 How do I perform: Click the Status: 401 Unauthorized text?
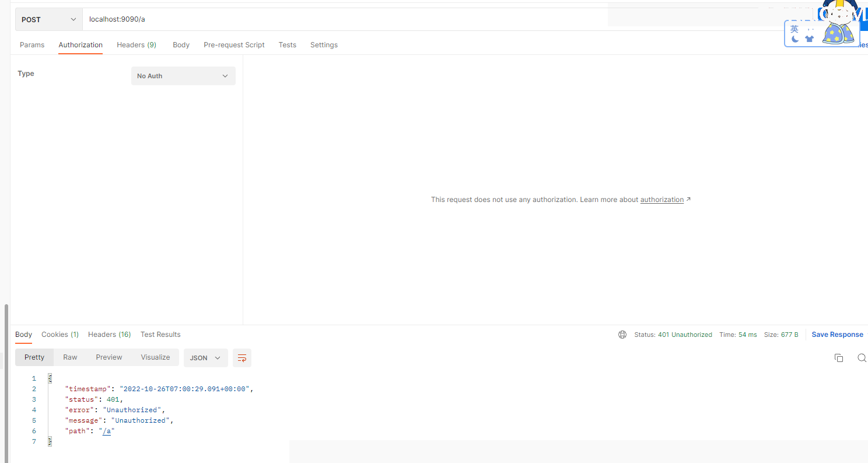pyautogui.click(x=673, y=335)
